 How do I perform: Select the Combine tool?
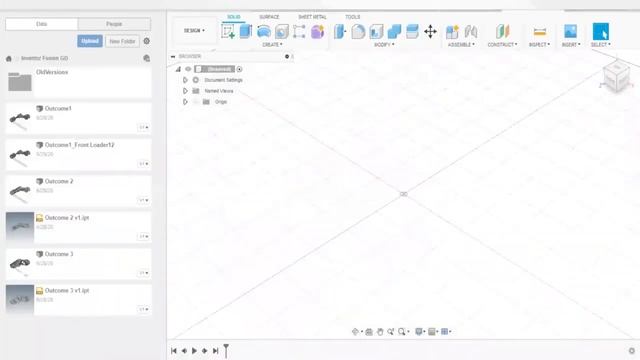click(394, 31)
